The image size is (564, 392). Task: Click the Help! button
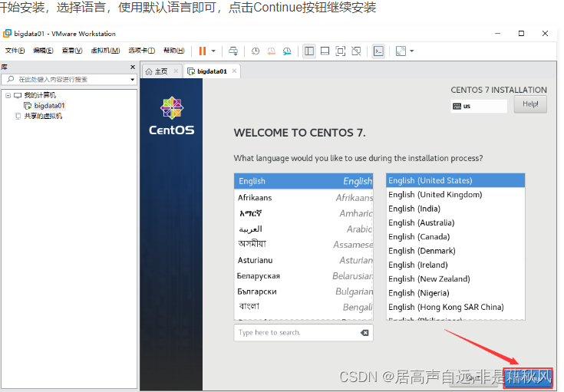click(530, 104)
